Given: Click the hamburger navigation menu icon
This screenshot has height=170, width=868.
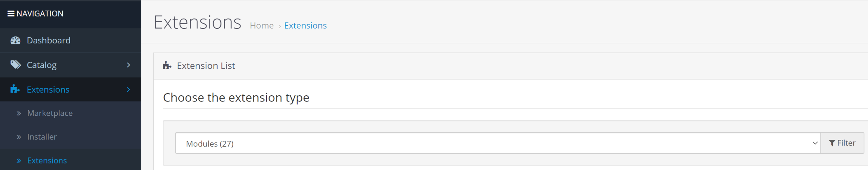Looking at the screenshot, I should point(11,14).
